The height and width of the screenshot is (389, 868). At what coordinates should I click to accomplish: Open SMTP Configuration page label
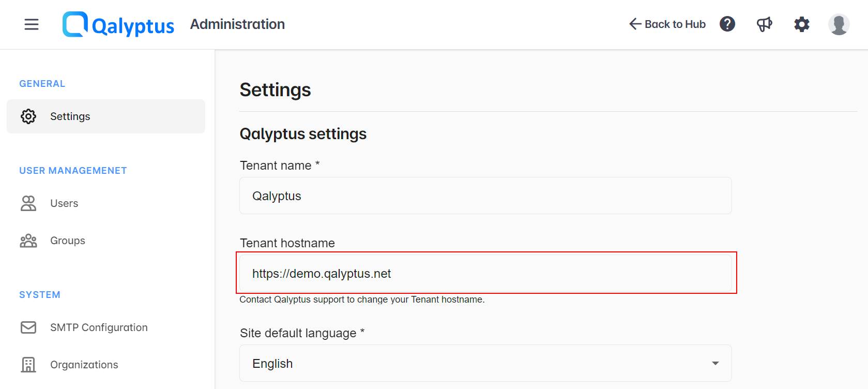tap(99, 327)
